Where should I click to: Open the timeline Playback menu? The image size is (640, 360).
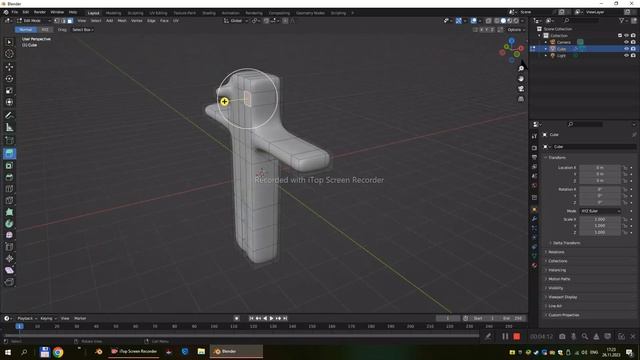click(26, 318)
